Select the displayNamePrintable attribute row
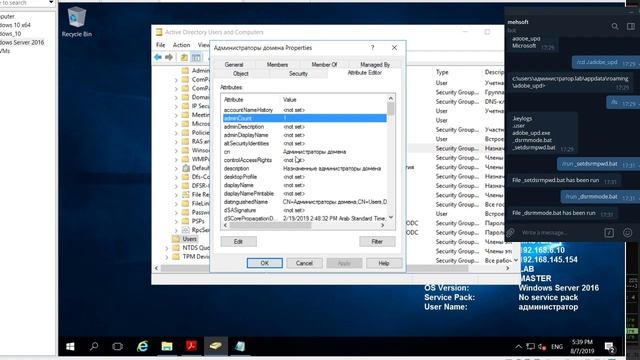Viewport: 640px width, 360px height. 304,193
